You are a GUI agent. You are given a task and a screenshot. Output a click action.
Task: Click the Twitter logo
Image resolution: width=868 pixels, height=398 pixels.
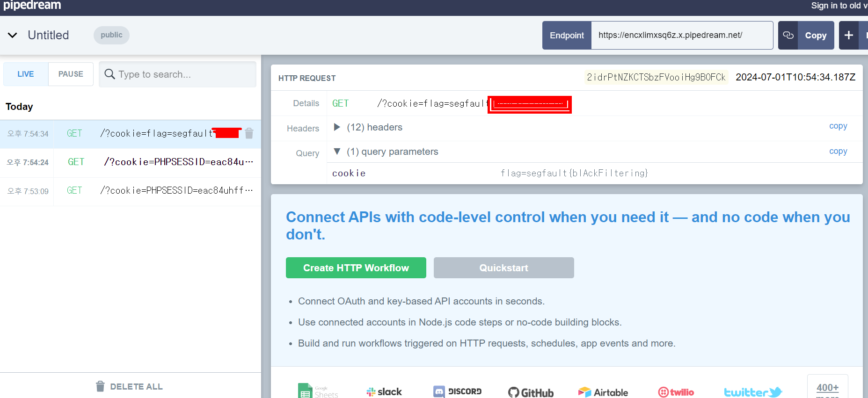pos(753,392)
